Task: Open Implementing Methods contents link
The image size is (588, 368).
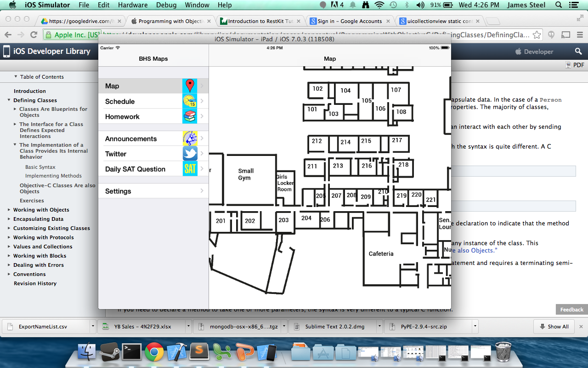Action: pyautogui.click(x=53, y=176)
